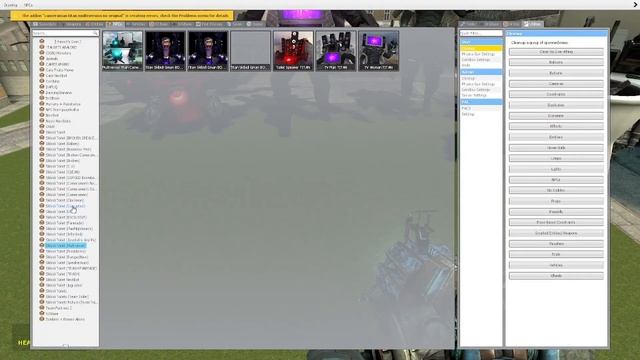
Task: Click the Wheels cleanup button
Action: [x=556, y=276]
